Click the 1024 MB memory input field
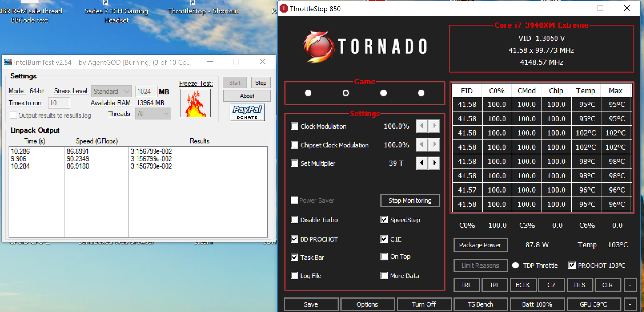This screenshot has width=644, height=312. pos(146,91)
